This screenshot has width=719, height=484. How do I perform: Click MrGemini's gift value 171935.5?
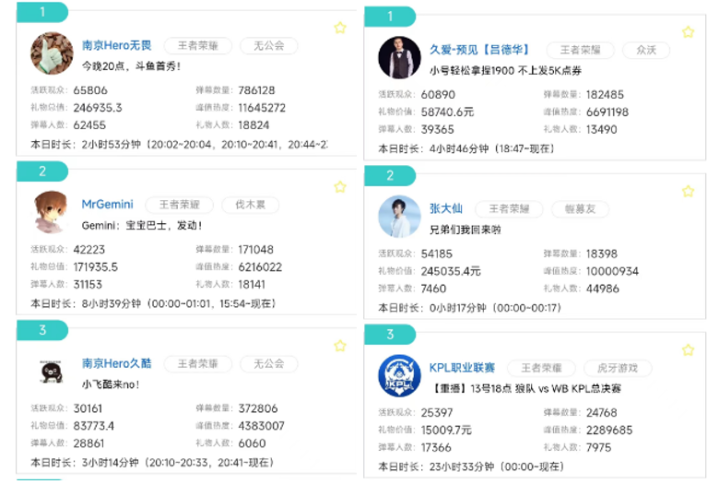95,267
